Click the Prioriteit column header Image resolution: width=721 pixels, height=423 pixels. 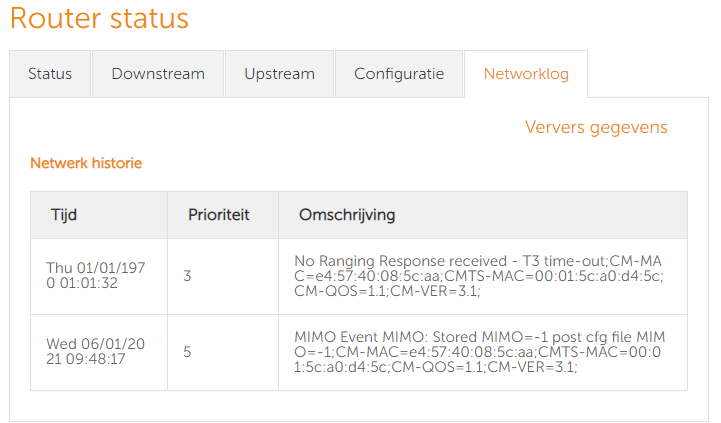pyautogui.click(x=219, y=215)
